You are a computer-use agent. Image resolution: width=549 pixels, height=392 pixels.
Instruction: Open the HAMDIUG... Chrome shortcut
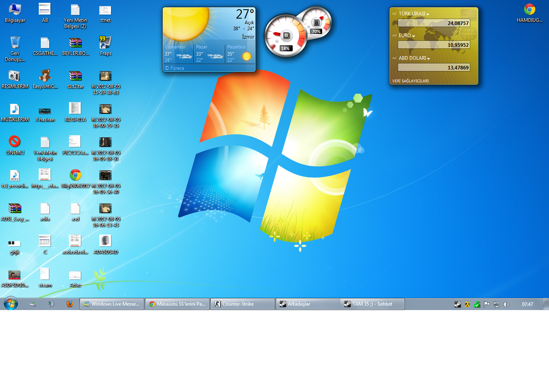pos(530,13)
